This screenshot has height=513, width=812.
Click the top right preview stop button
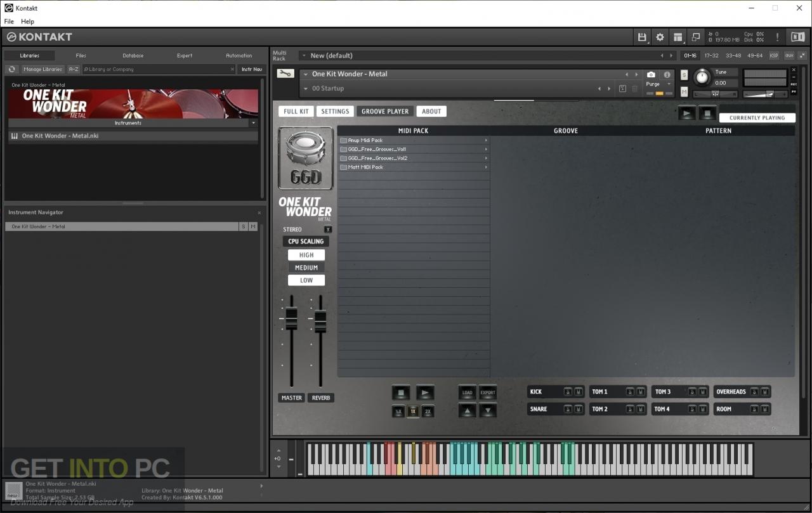tap(707, 114)
